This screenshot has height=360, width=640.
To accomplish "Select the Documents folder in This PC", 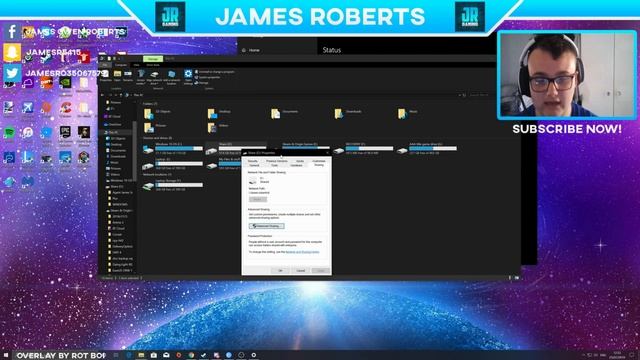I will point(285,113).
